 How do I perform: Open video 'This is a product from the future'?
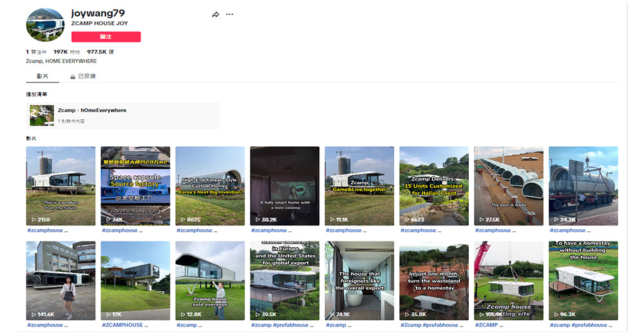pyautogui.click(x=61, y=186)
